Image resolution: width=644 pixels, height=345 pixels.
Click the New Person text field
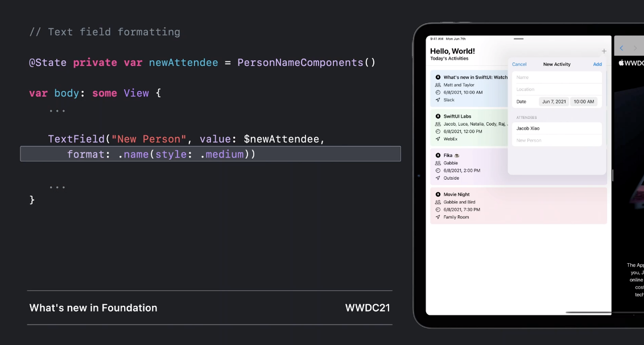pyautogui.click(x=556, y=140)
